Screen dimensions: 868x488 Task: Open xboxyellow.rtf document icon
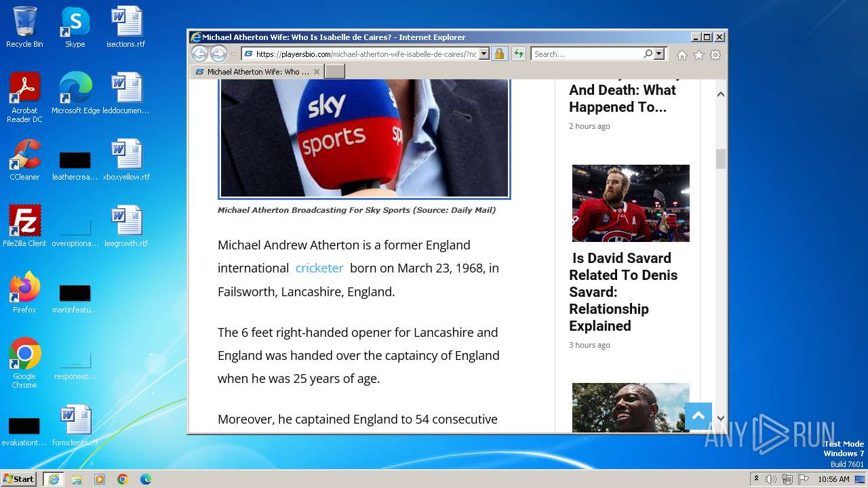point(126,160)
